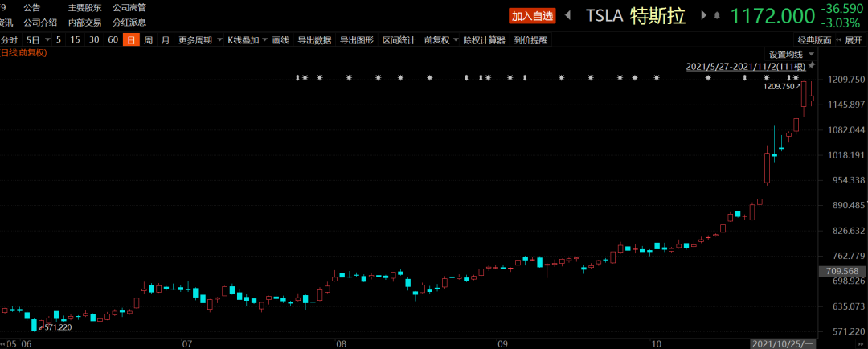Open the 前复权 adjustment dropdown
Image resolution: width=868 pixels, height=349 pixels.
tap(440, 40)
